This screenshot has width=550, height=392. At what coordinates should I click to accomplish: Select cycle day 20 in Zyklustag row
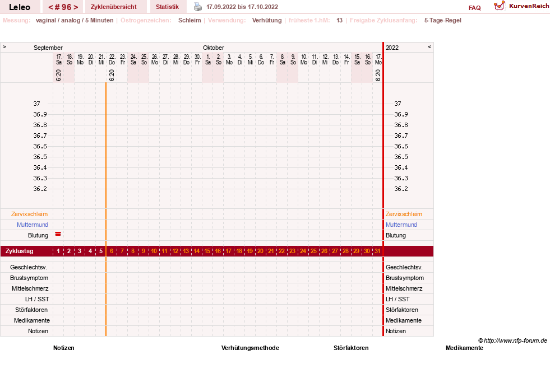click(260, 251)
